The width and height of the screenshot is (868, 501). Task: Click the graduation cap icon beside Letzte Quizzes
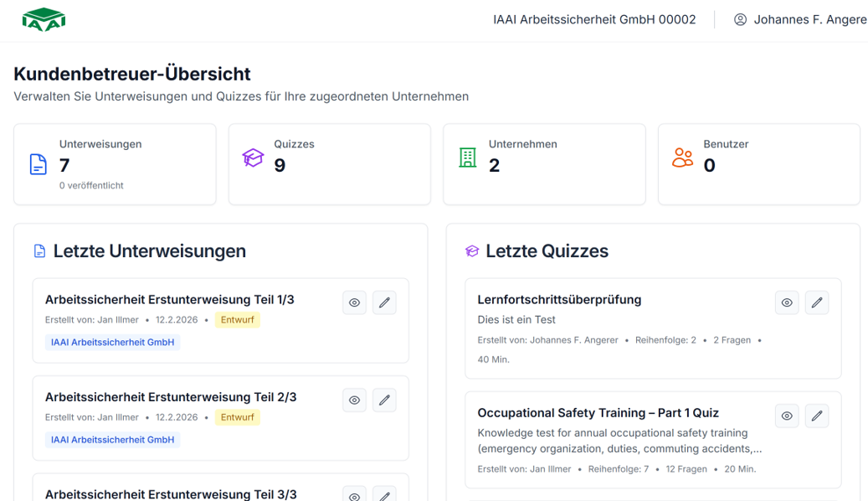(x=472, y=251)
